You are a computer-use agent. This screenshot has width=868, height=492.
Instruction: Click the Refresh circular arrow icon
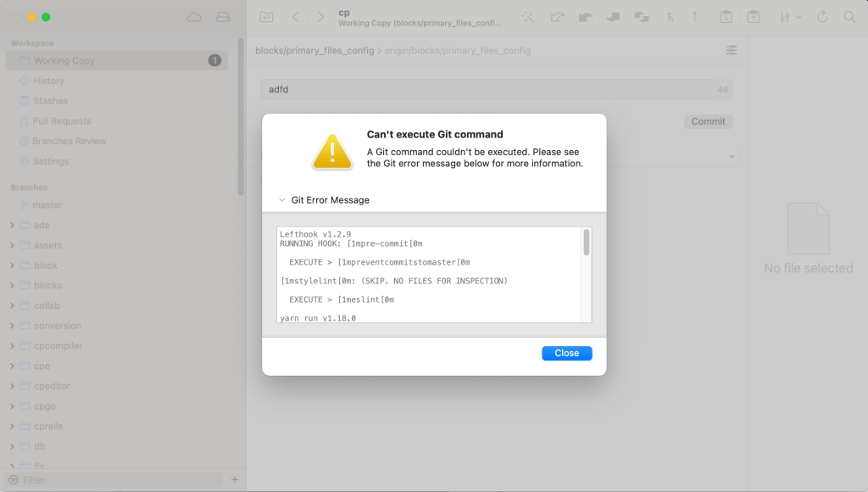tap(822, 17)
